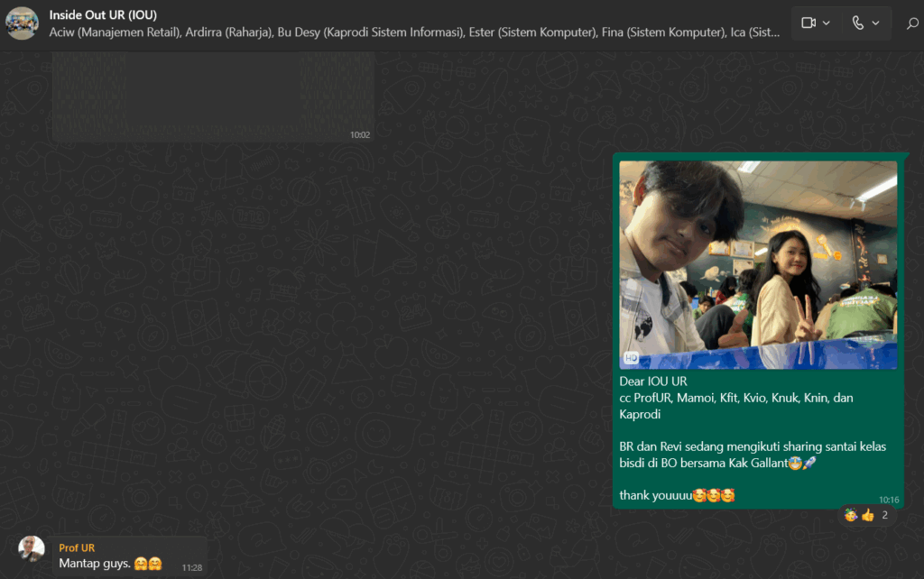Open search in chat with magnifier icon
The image size is (924, 579).
pyautogui.click(x=911, y=23)
